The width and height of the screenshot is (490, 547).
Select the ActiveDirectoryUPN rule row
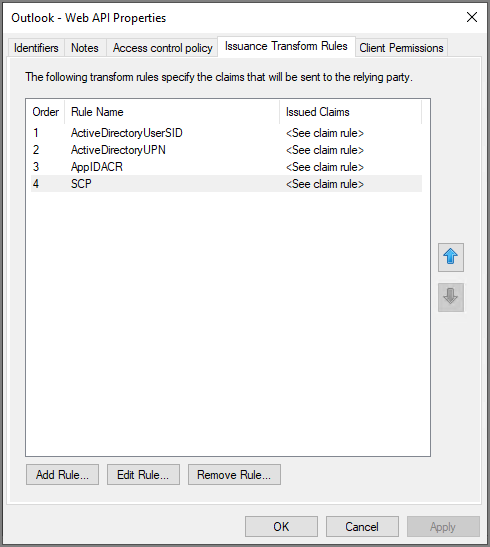point(226,150)
